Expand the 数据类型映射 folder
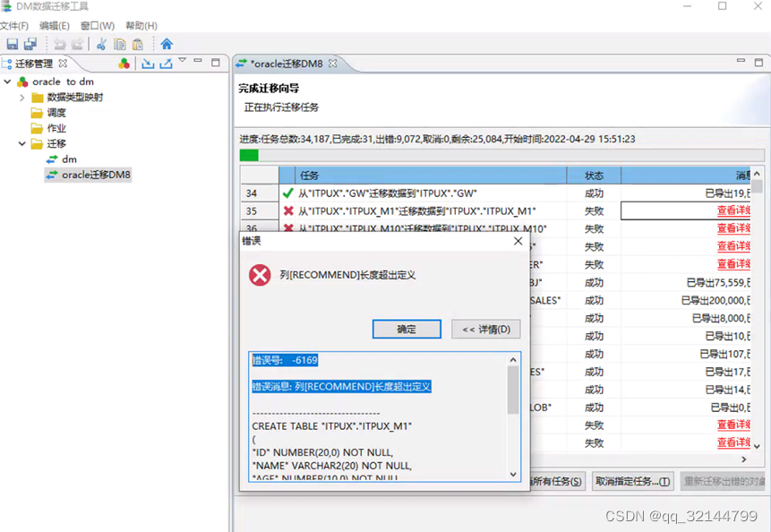Viewport: 771px width, 532px height. [21, 98]
